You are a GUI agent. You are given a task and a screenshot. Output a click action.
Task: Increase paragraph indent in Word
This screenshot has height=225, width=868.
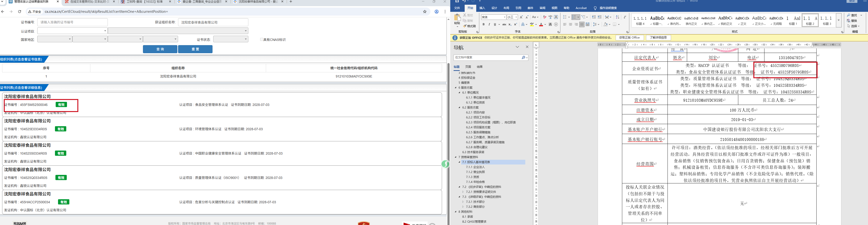tap(599, 17)
